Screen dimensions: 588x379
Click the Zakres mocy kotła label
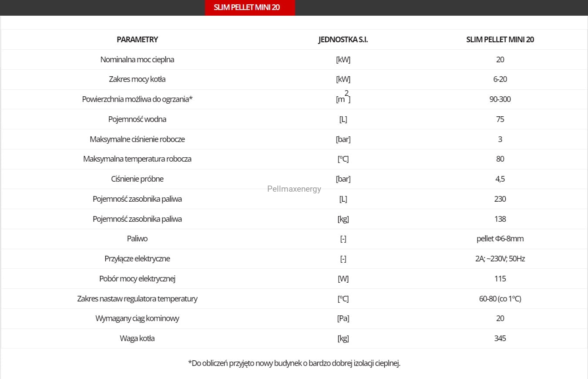(137, 79)
